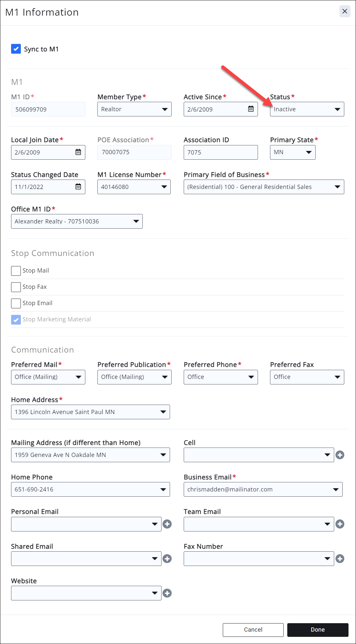
Task: Open the Active Since calendar picker
Action: coord(251,109)
